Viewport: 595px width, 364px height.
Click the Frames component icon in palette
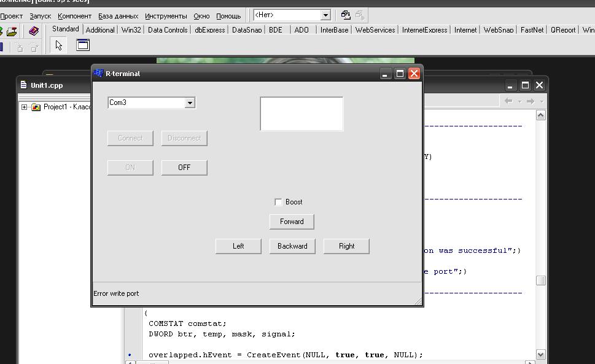point(82,45)
